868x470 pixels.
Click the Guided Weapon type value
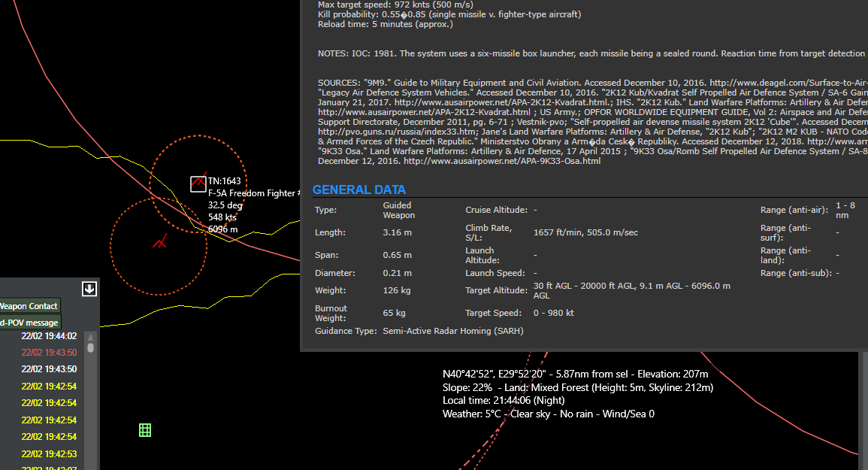tap(398, 210)
